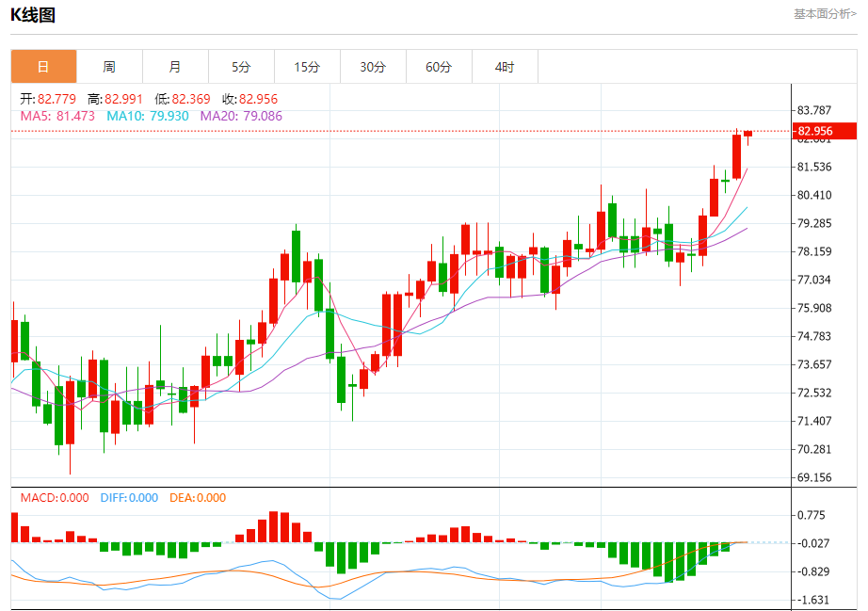Screen dimensions: 868x611
Task: Click the 83.787 price axis label
Action: click(814, 110)
